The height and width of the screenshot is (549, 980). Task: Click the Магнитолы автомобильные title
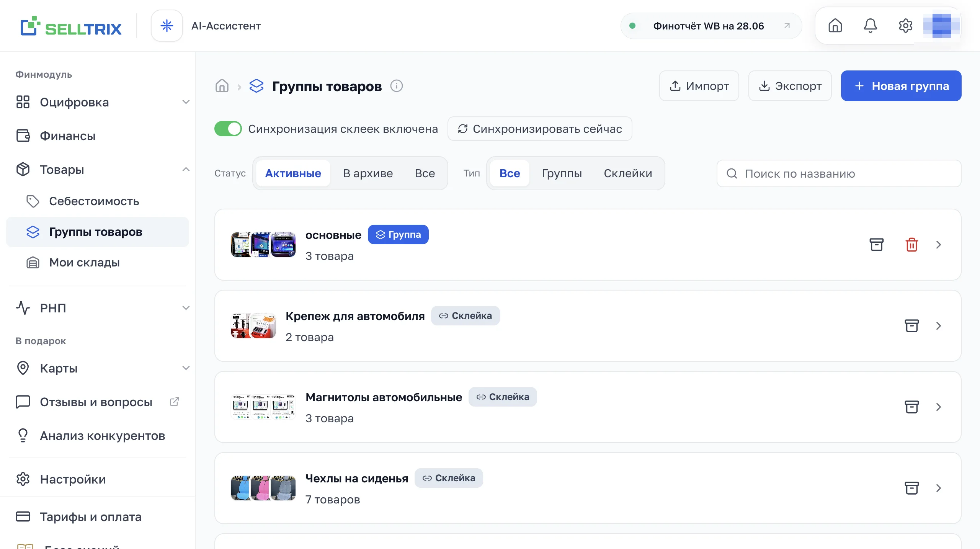click(x=384, y=397)
